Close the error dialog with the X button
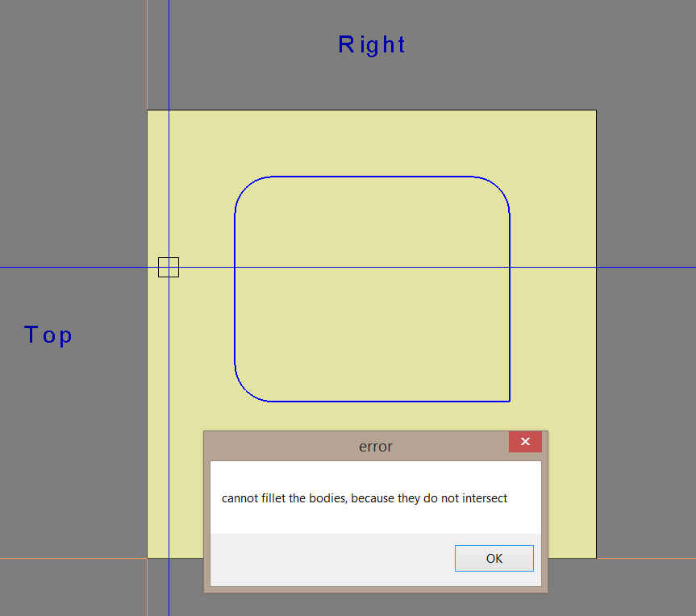 (x=525, y=442)
